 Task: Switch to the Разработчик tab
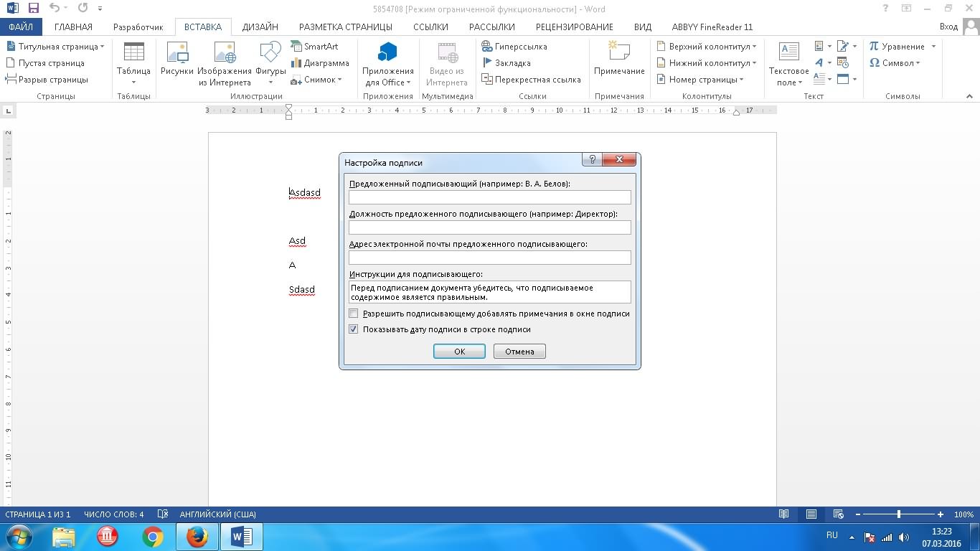click(x=138, y=27)
